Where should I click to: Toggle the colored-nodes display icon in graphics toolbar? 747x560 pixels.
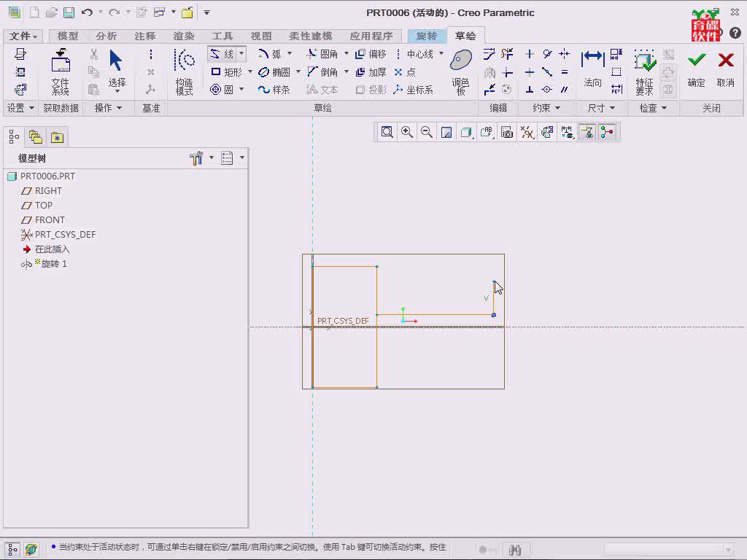(607, 132)
